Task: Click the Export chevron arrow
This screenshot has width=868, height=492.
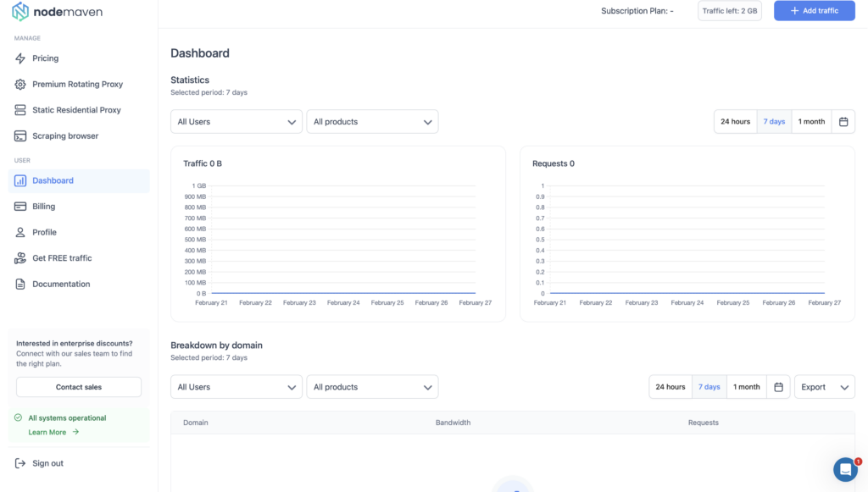Action: point(844,388)
